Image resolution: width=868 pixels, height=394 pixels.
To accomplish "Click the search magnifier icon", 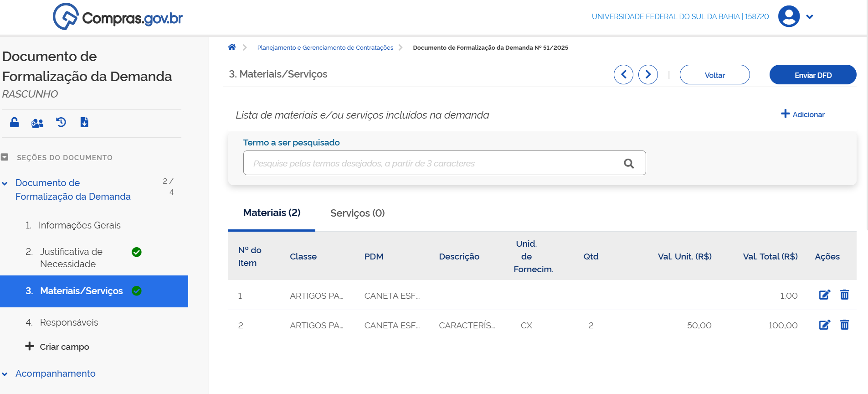I will point(629,163).
